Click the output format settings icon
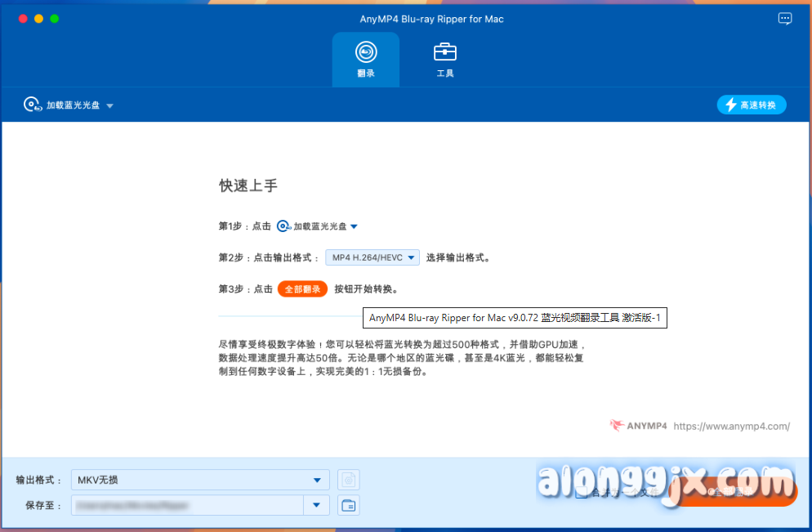The height and width of the screenshot is (532, 812). click(349, 480)
